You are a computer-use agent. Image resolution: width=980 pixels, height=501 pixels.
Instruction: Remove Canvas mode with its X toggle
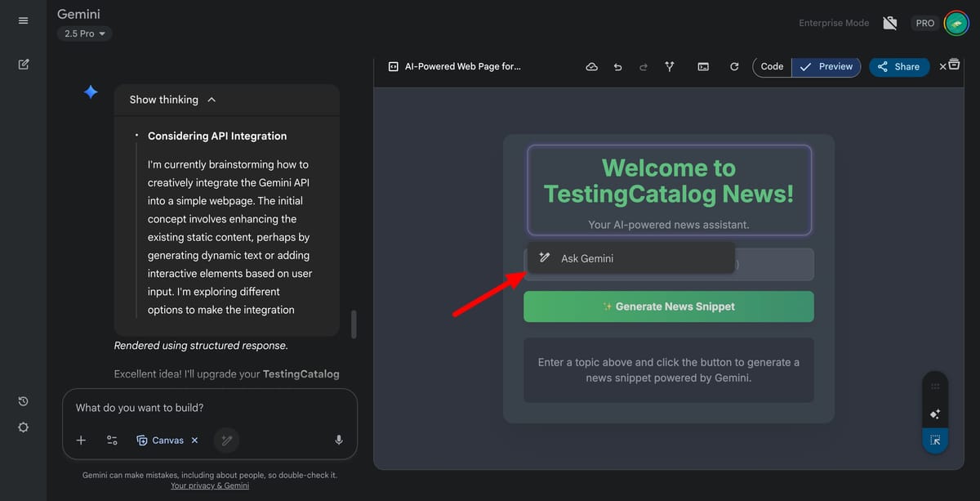194,440
